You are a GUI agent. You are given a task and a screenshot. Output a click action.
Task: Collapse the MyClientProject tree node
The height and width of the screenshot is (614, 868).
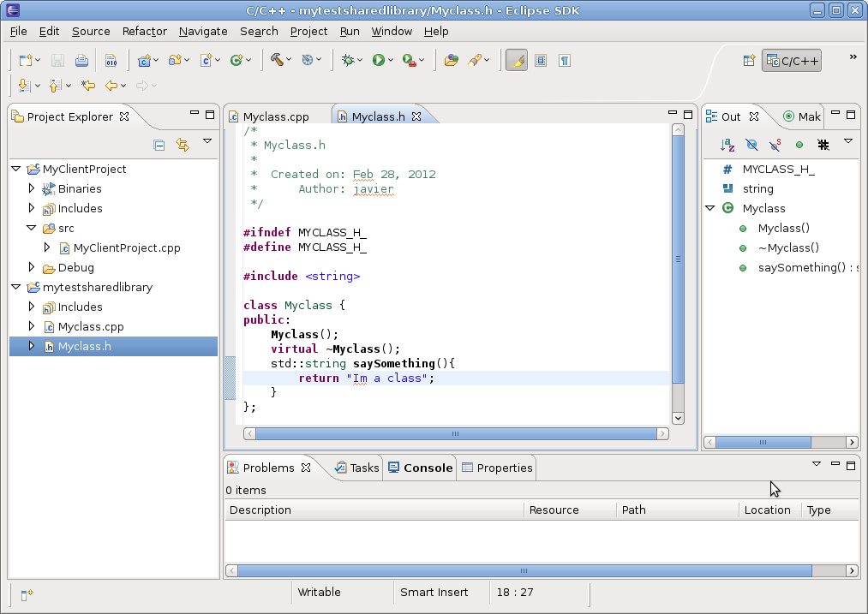[x=16, y=169]
